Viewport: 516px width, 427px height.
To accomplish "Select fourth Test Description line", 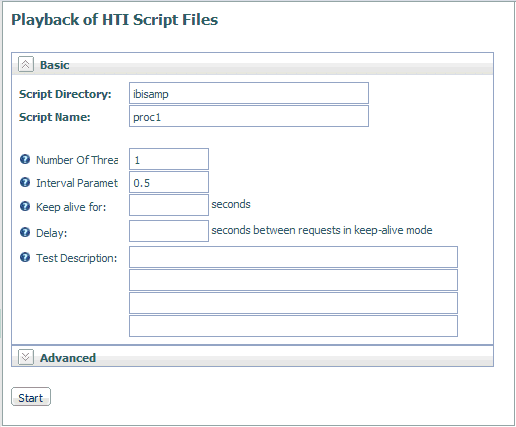I will 293,326.
